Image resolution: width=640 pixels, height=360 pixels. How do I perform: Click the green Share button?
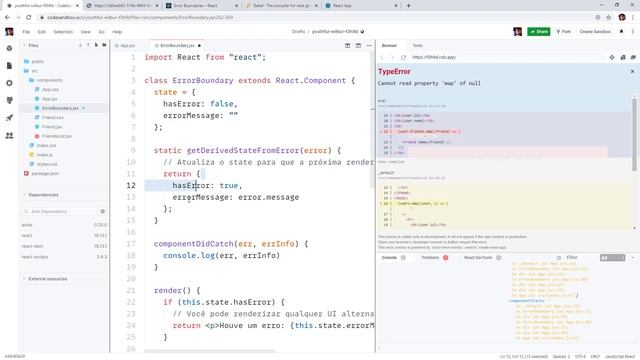click(x=539, y=31)
